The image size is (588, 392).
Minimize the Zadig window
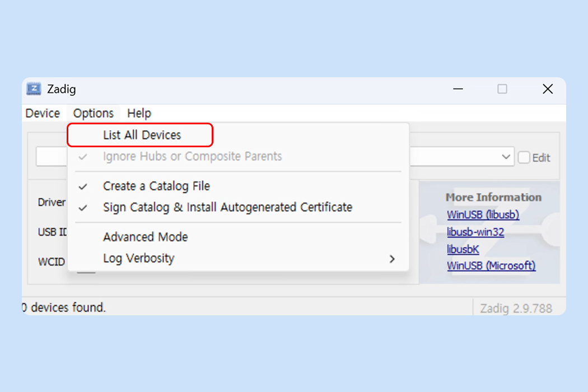tap(458, 89)
